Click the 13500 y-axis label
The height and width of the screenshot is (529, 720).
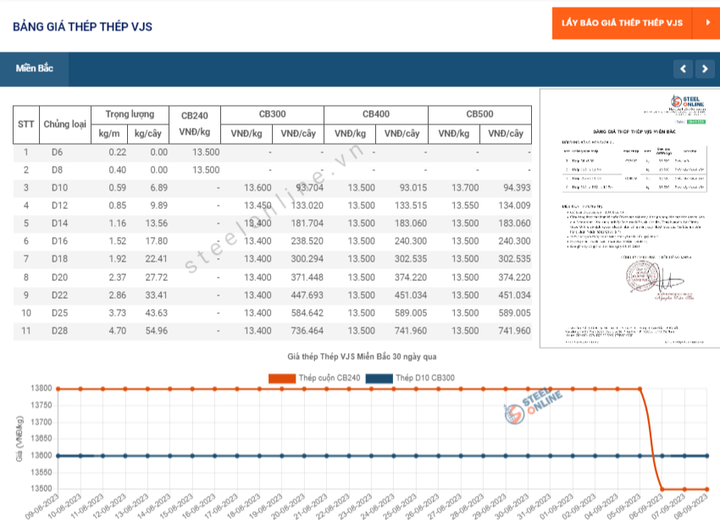[41, 489]
